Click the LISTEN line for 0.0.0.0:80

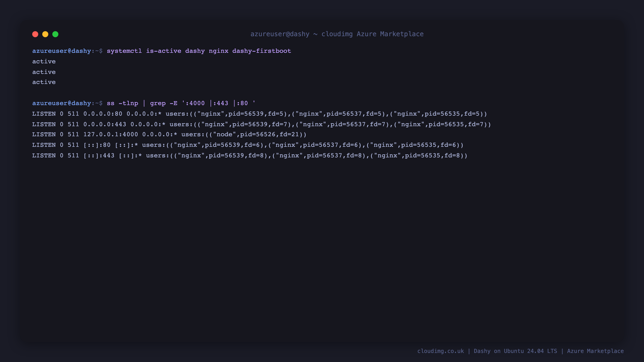[x=260, y=114]
